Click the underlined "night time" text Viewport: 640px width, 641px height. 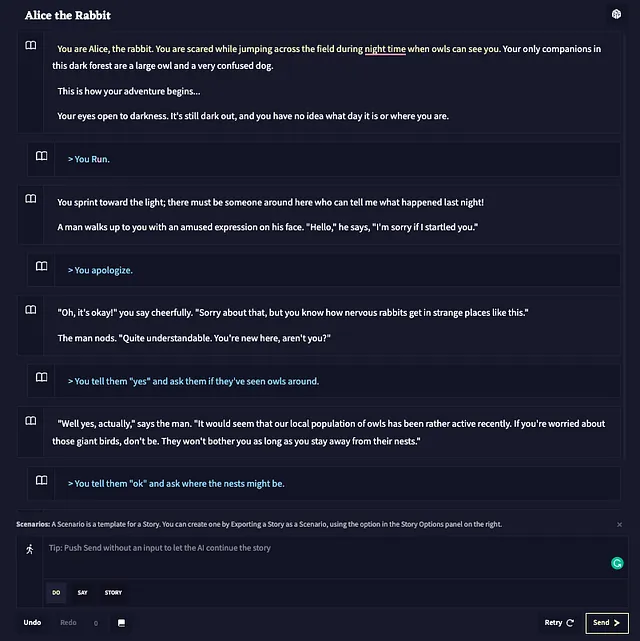385,49
